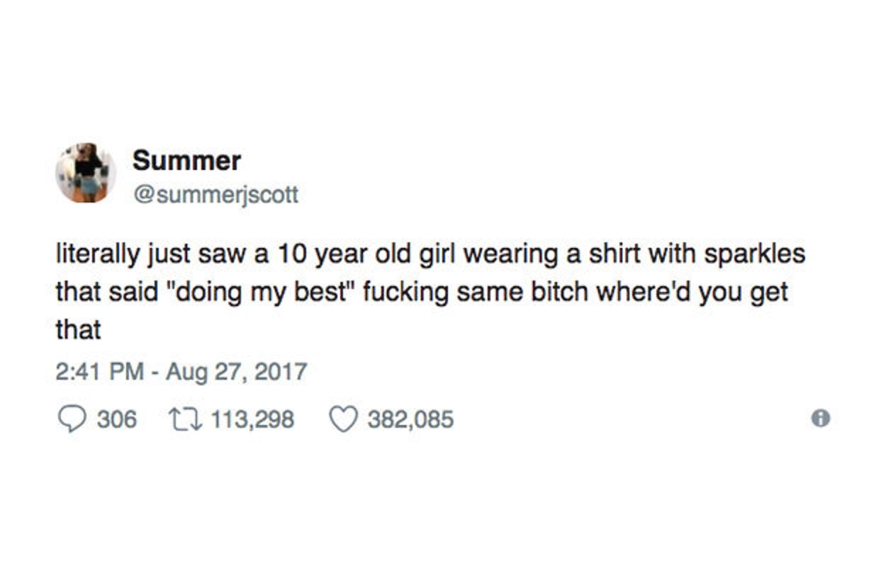Click the lone word "that" on last line
Image resolution: width=886 pixels, height=588 pixels.
(79, 329)
